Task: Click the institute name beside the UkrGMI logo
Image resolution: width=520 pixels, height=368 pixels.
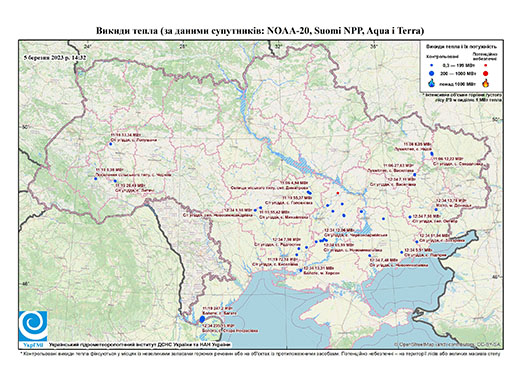Action: coord(140,344)
